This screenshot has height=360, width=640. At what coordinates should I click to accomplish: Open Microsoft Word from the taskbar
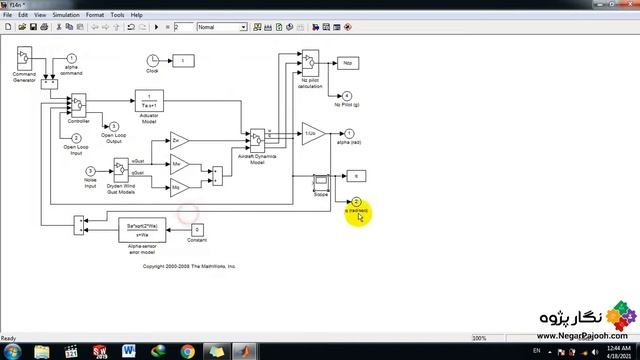click(x=129, y=351)
